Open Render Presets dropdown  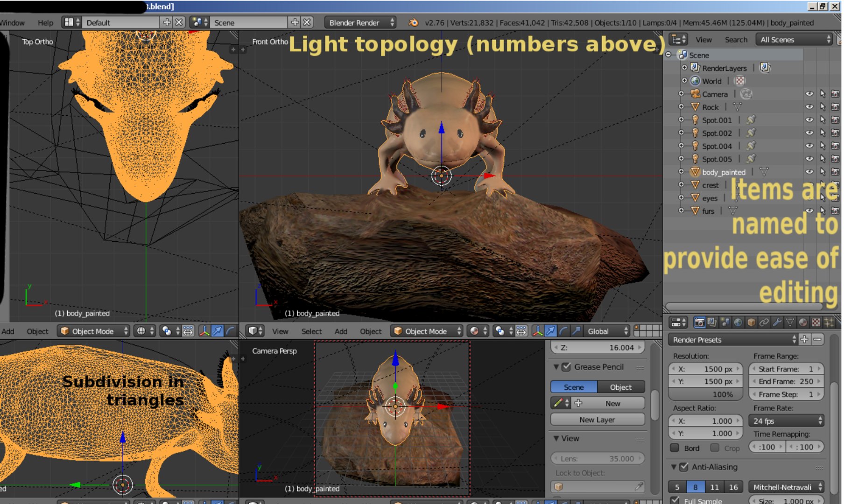733,340
